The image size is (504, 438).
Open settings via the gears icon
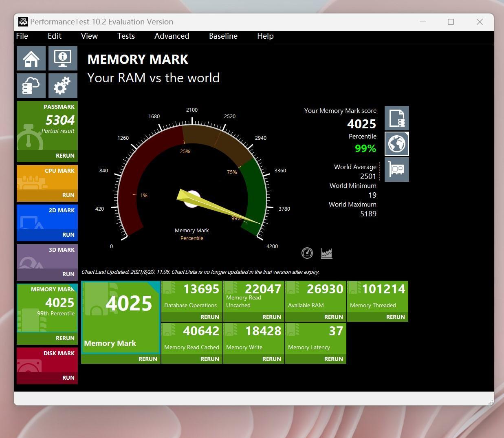click(x=63, y=86)
